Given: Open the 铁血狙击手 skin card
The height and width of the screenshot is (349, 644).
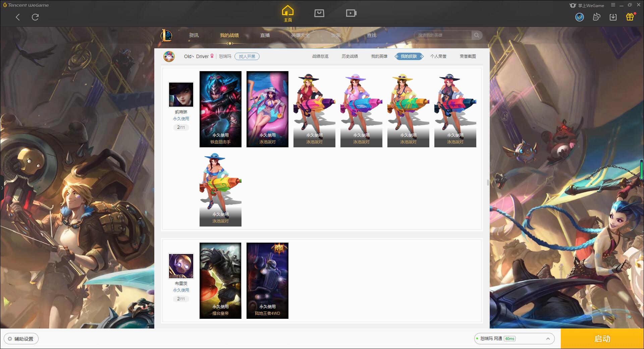Looking at the screenshot, I should tap(220, 109).
